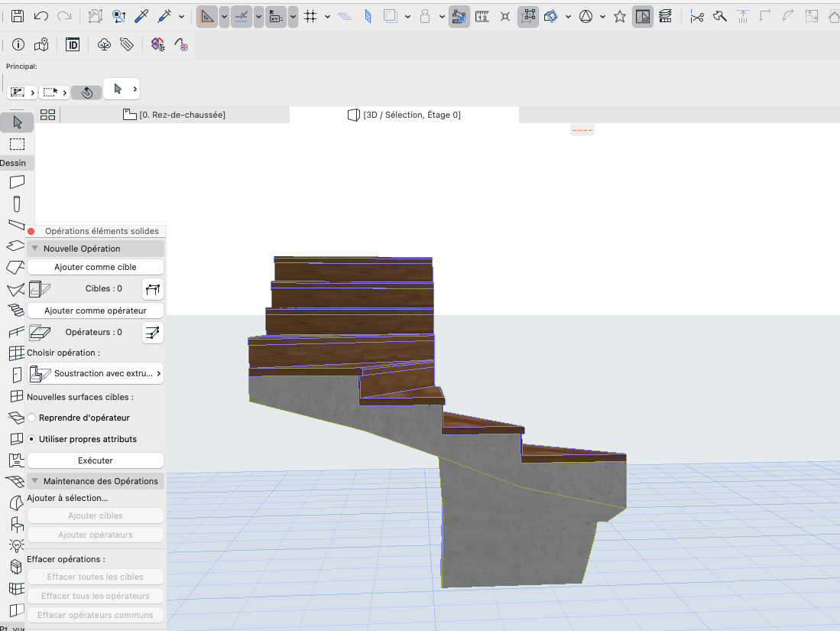
Task: Select the Lamp tool in toolbox
Action: pyautogui.click(x=17, y=545)
